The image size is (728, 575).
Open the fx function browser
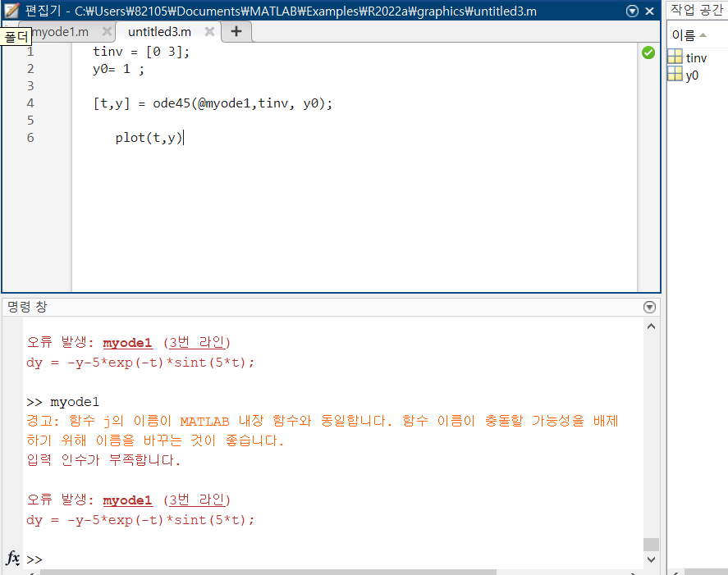pyautogui.click(x=12, y=559)
